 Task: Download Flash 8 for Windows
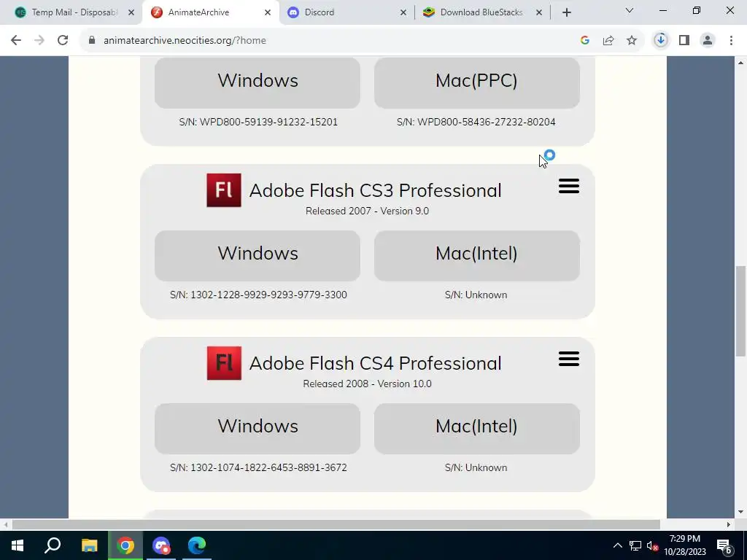[x=258, y=82]
